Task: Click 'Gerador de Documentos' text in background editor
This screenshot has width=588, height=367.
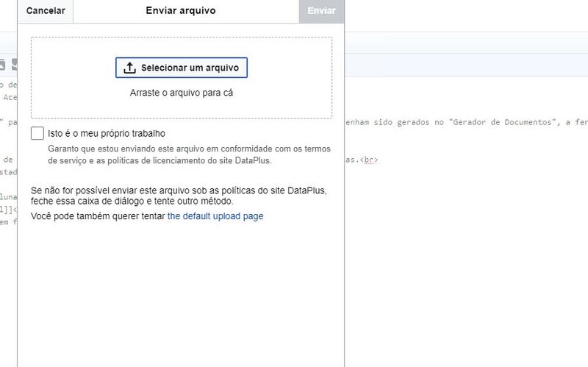Action: click(x=503, y=122)
